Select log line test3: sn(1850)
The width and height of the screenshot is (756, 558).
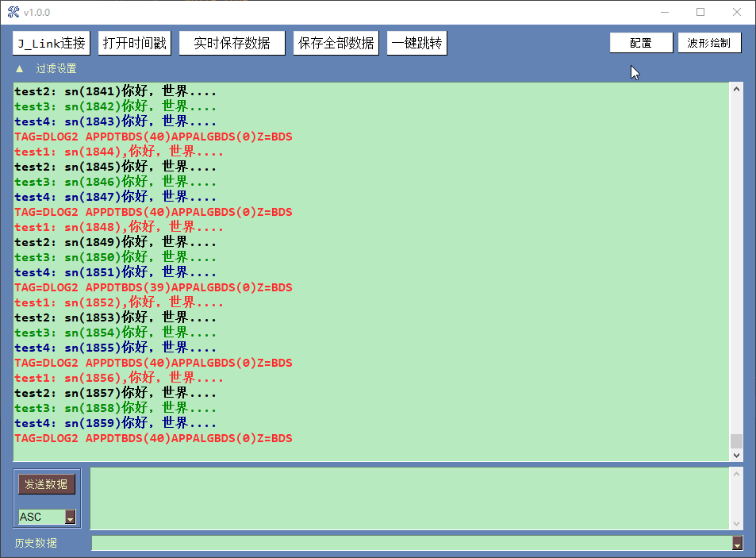point(116,257)
